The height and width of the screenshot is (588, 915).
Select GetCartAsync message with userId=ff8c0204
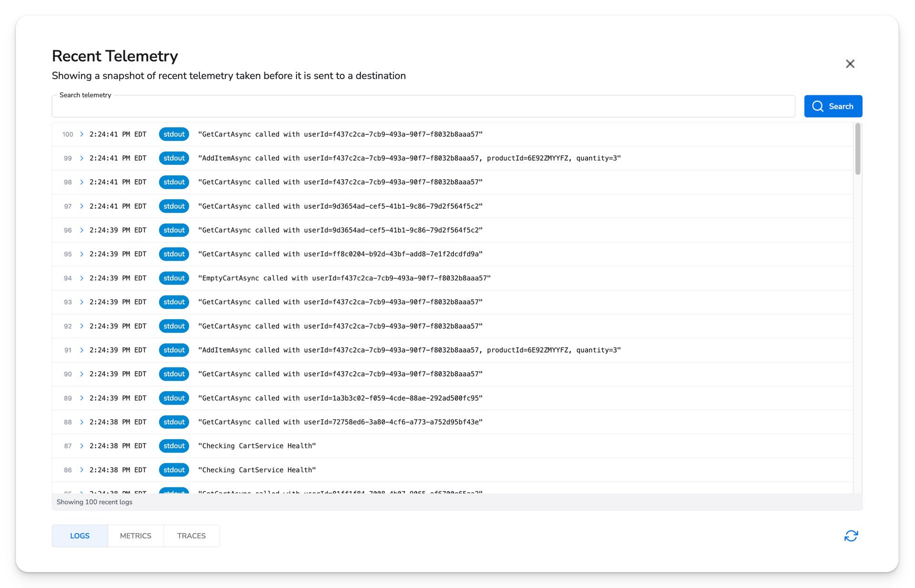click(x=340, y=254)
